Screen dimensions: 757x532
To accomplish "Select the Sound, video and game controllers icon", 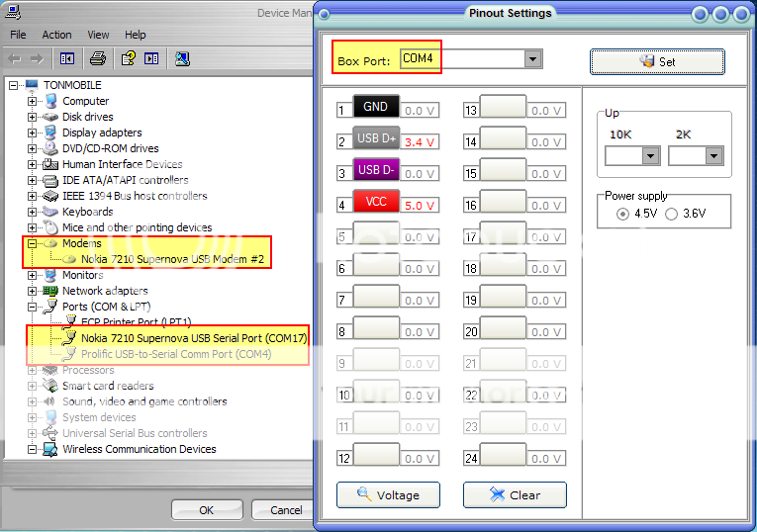I will point(49,401).
